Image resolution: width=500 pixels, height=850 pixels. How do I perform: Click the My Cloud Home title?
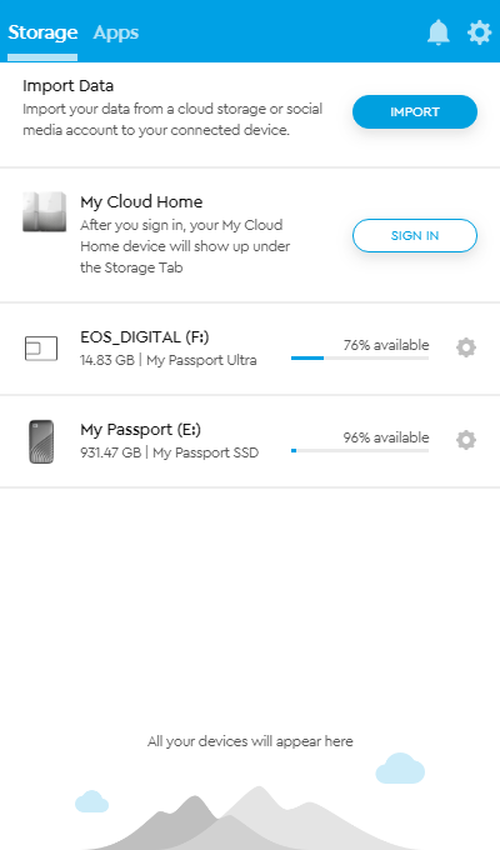point(142,202)
